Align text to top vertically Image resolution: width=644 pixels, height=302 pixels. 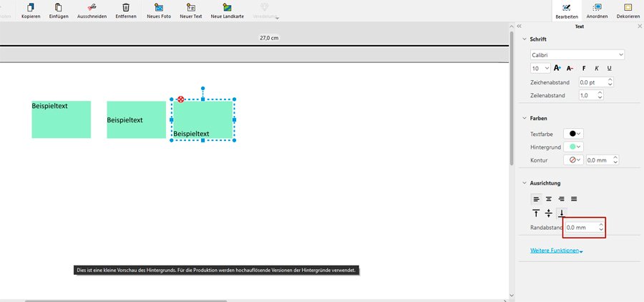pyautogui.click(x=536, y=213)
